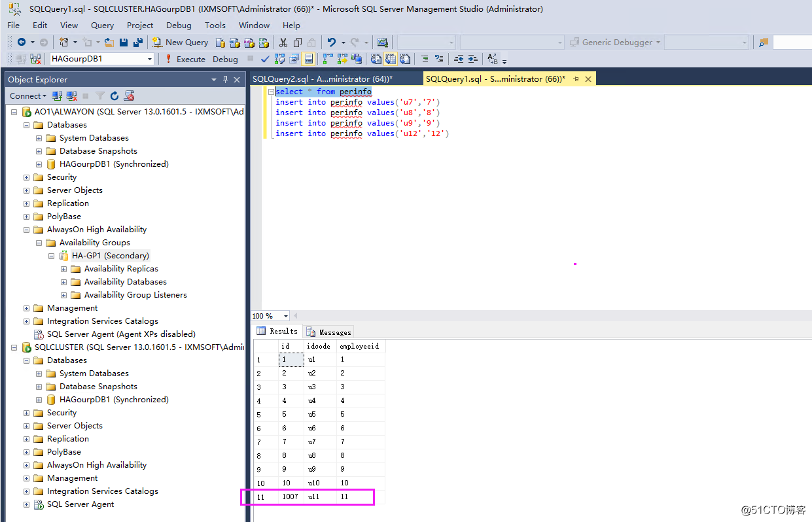Screen dimensions: 812x522
Task: Expand the Availability Replicas folder
Action: pos(64,269)
